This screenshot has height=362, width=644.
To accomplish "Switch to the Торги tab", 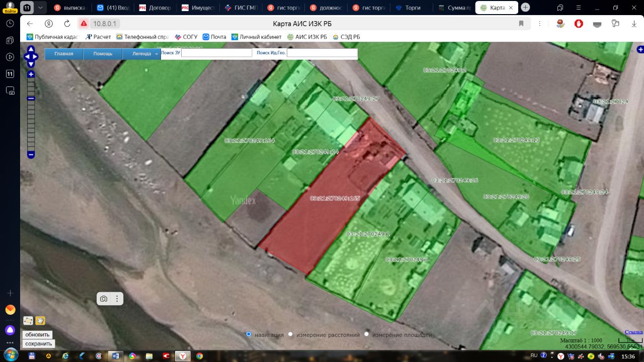I will tap(412, 8).
